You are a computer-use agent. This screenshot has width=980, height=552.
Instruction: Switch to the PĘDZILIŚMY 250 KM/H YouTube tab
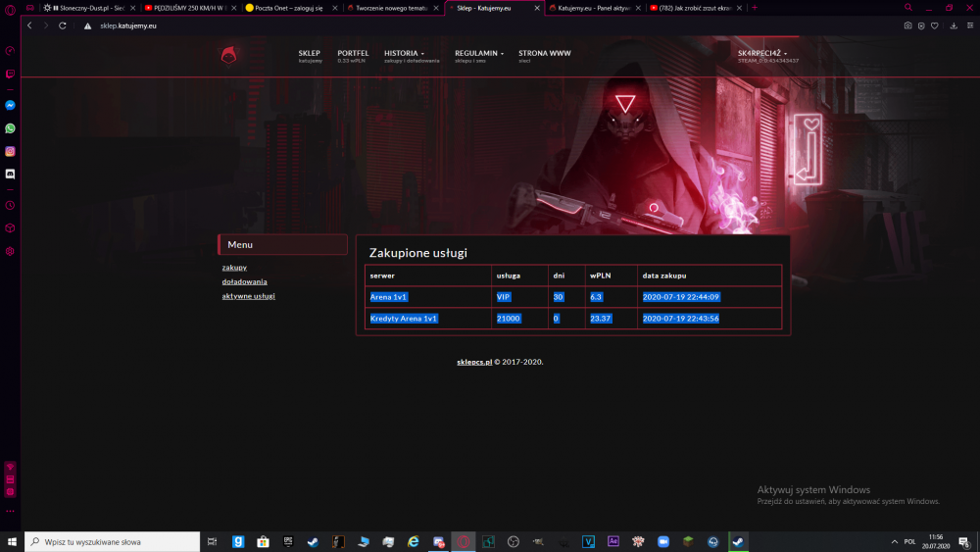point(190,8)
